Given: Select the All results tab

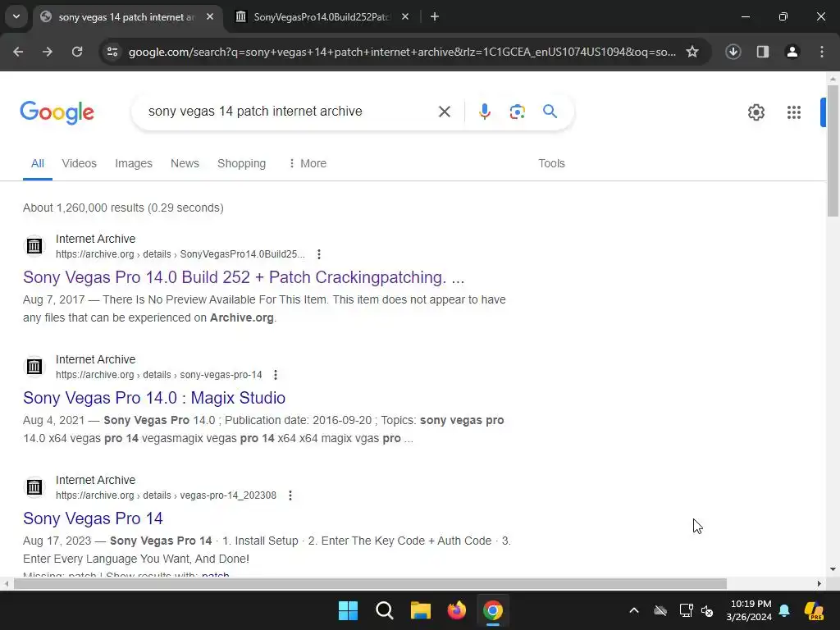Looking at the screenshot, I should [x=38, y=163].
